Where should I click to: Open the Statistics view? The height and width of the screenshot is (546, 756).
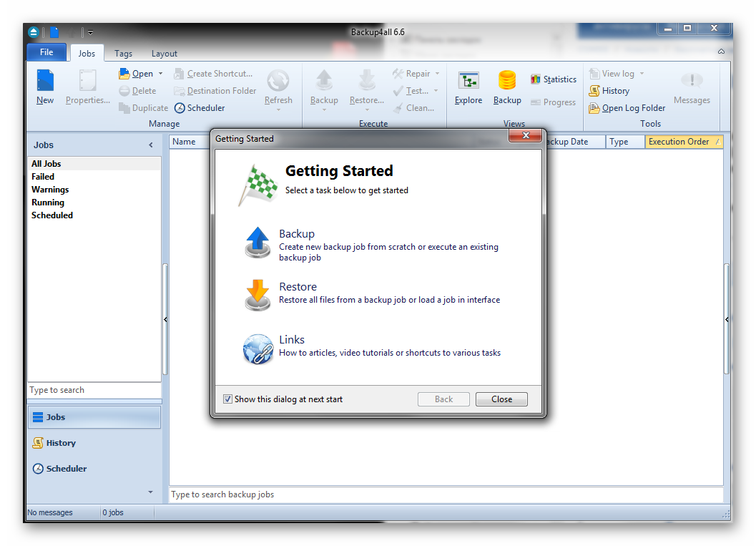point(554,79)
